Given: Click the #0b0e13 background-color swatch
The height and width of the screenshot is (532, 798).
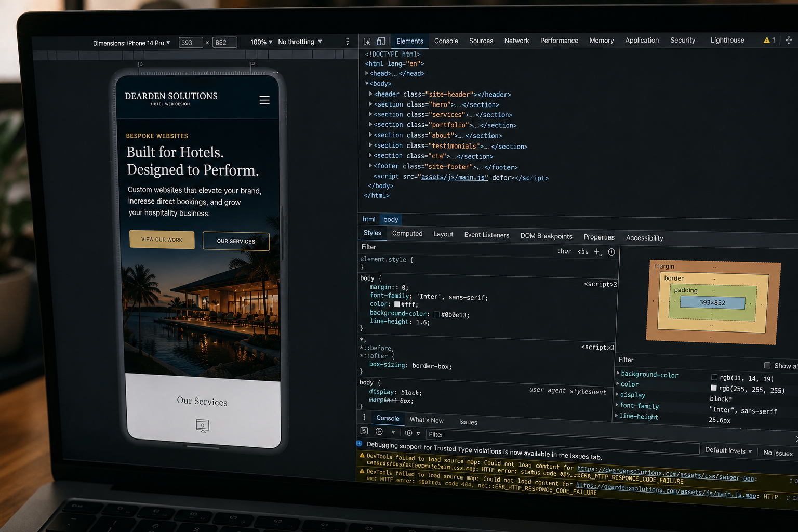Looking at the screenshot, I should [436, 314].
